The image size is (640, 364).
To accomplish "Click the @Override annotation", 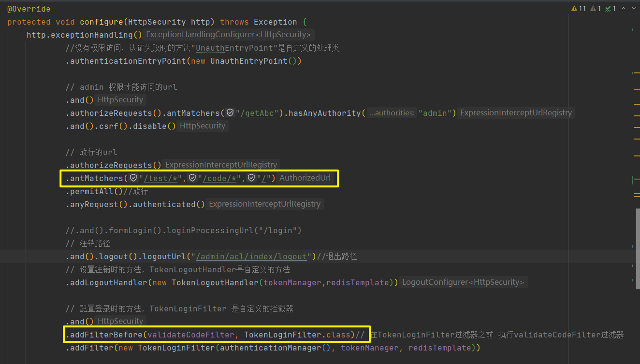I will [x=29, y=9].
